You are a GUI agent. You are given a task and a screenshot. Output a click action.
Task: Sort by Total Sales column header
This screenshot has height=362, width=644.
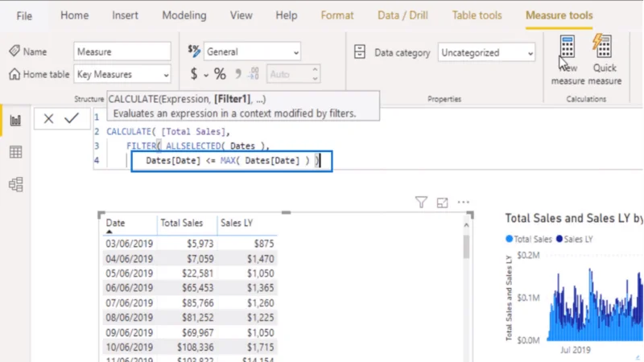182,223
